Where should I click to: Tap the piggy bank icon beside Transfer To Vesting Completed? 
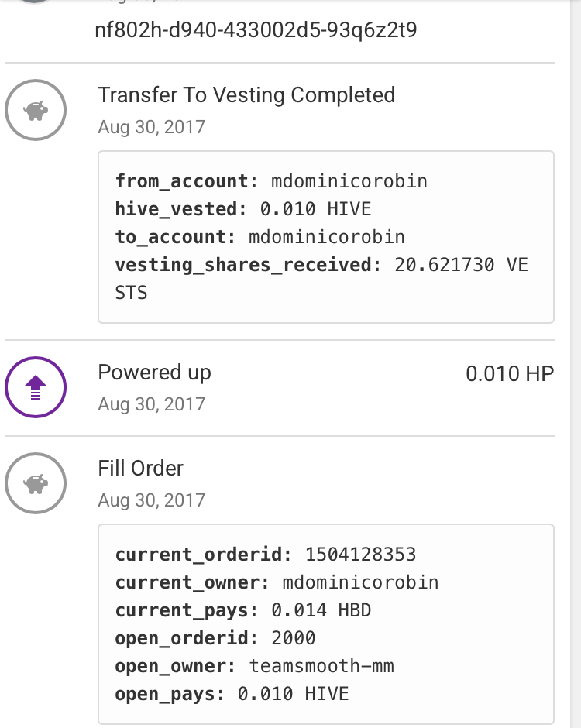click(36, 111)
